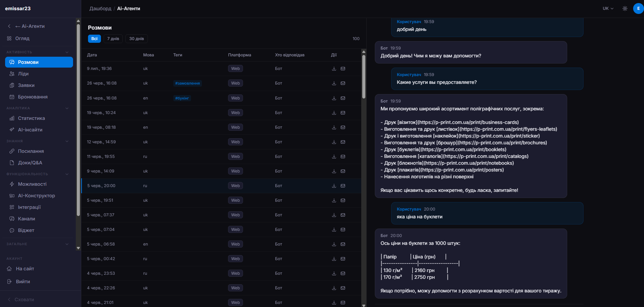This screenshot has height=307, width=644.
Task: Collapse the ФУНКЦІОНАЛЬНІСТЬ sidebar section
Action: 67,174
